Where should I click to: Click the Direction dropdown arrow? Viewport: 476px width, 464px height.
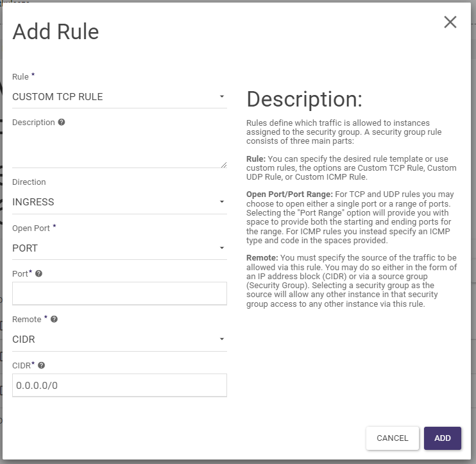coord(221,202)
